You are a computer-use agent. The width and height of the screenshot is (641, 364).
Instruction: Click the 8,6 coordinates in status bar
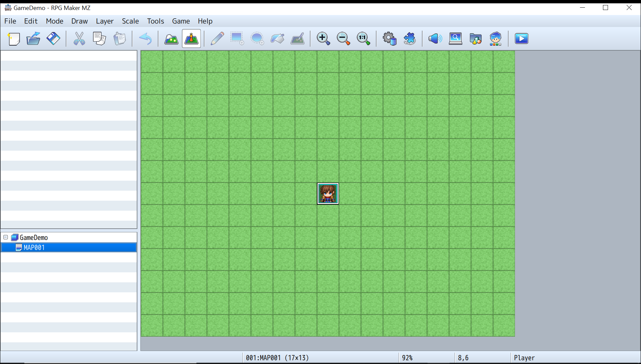coord(463,358)
